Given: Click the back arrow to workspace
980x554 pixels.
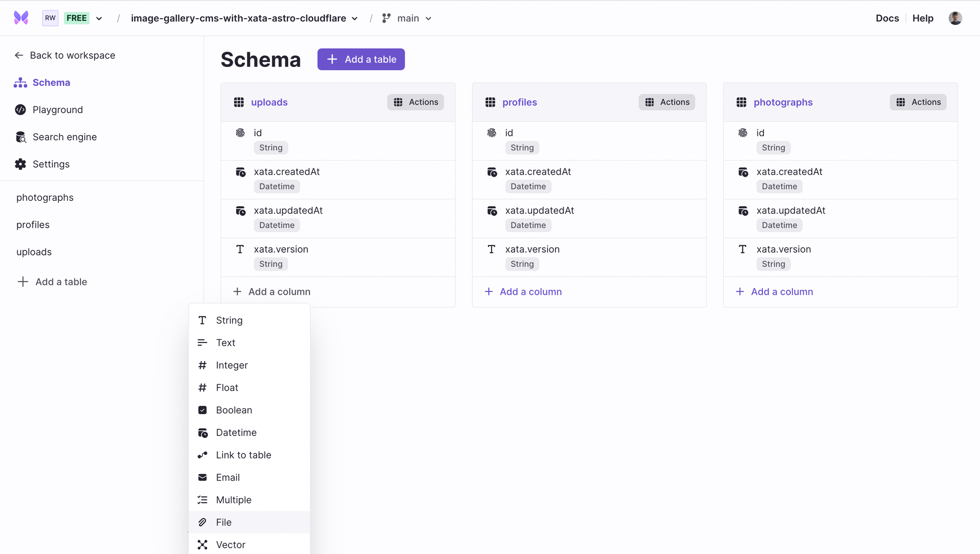Looking at the screenshot, I should coord(19,55).
